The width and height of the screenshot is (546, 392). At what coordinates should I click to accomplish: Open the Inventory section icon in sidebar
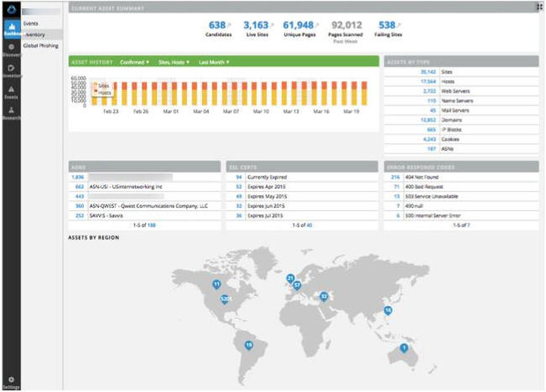[12, 72]
